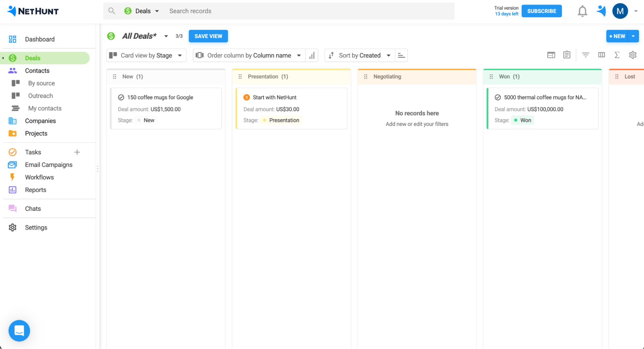Open the columns chooser icon
This screenshot has width=644, height=349.
601,55
